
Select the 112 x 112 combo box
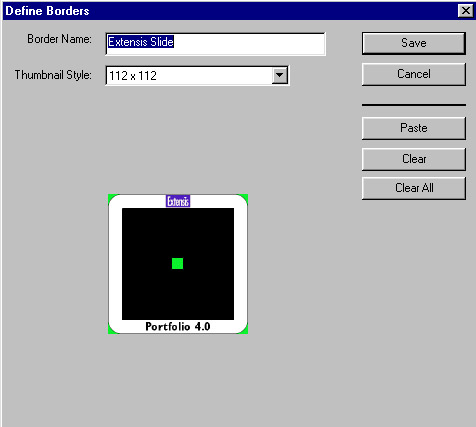(197, 76)
